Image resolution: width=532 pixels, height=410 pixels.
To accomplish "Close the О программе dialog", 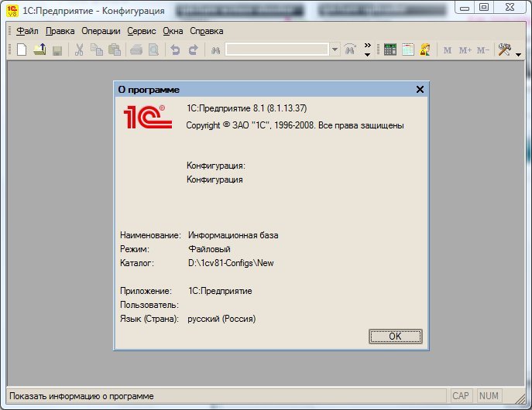I will 420,90.
